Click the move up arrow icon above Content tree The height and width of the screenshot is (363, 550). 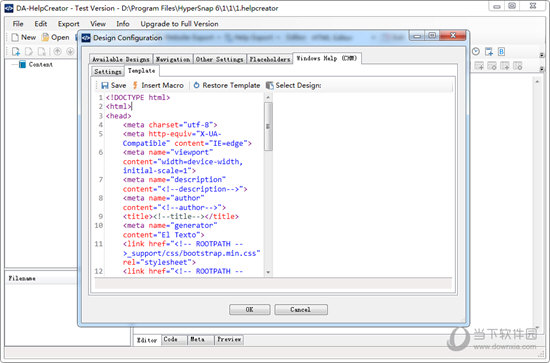tap(58, 52)
